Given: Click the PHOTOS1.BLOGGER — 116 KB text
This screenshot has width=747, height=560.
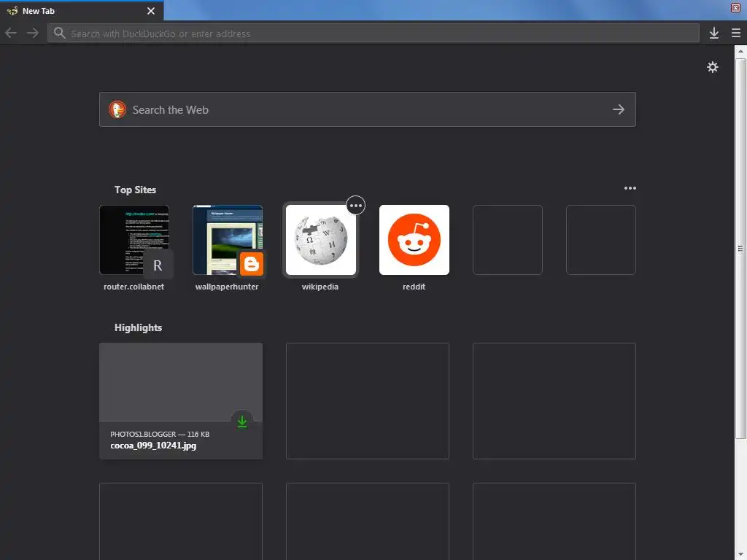Looking at the screenshot, I should click(x=160, y=435).
